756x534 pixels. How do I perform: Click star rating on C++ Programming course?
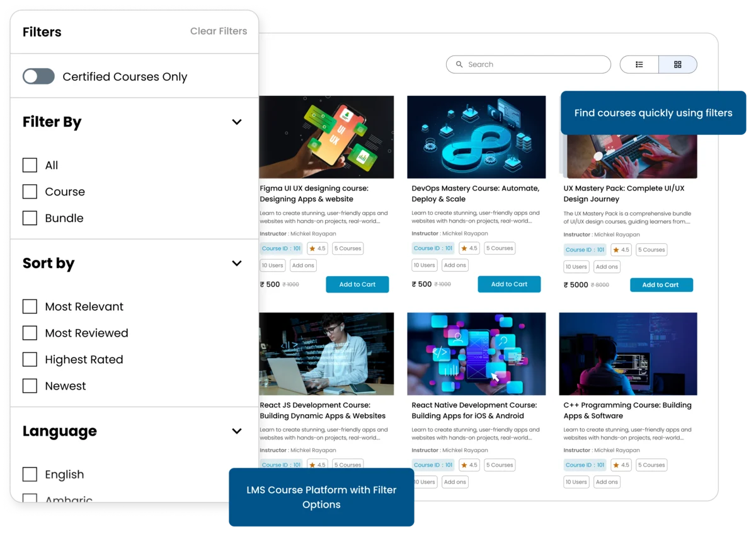click(621, 465)
